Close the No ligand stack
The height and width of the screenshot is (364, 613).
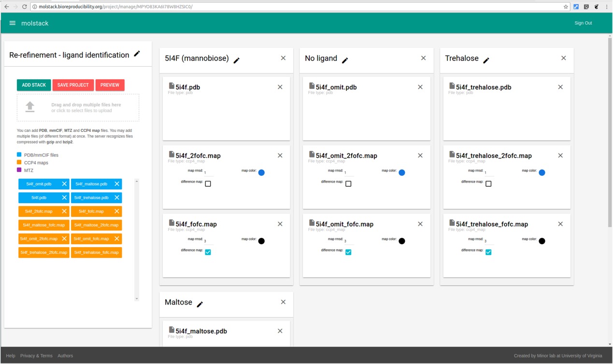(x=424, y=58)
